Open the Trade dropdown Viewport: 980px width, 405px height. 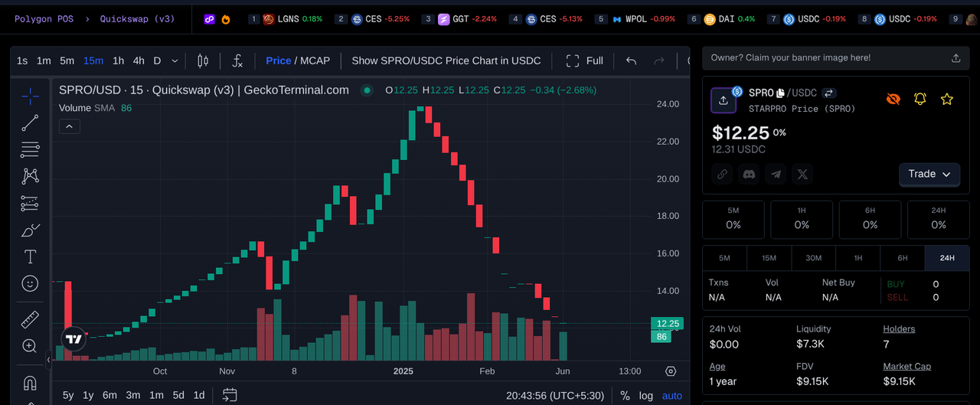click(929, 175)
